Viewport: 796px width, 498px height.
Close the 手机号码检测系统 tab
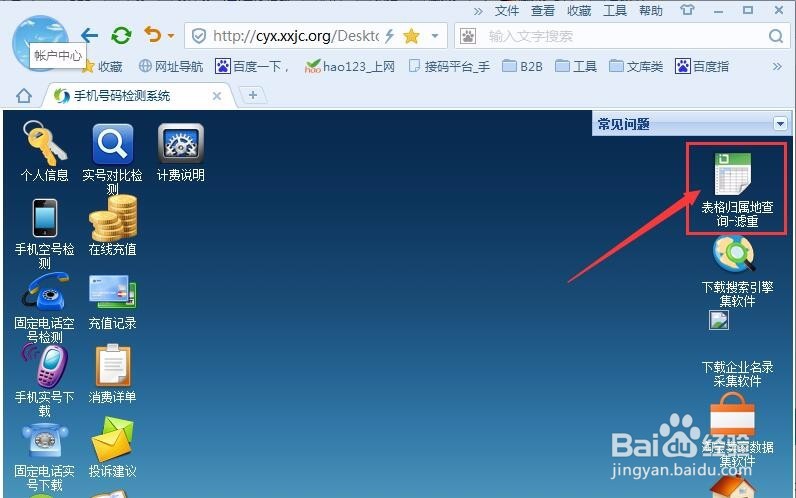point(217,96)
